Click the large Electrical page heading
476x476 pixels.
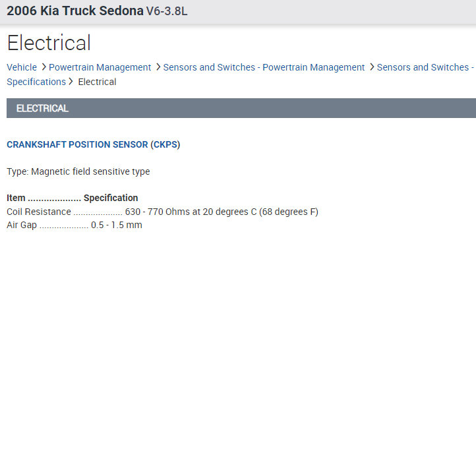click(x=49, y=43)
